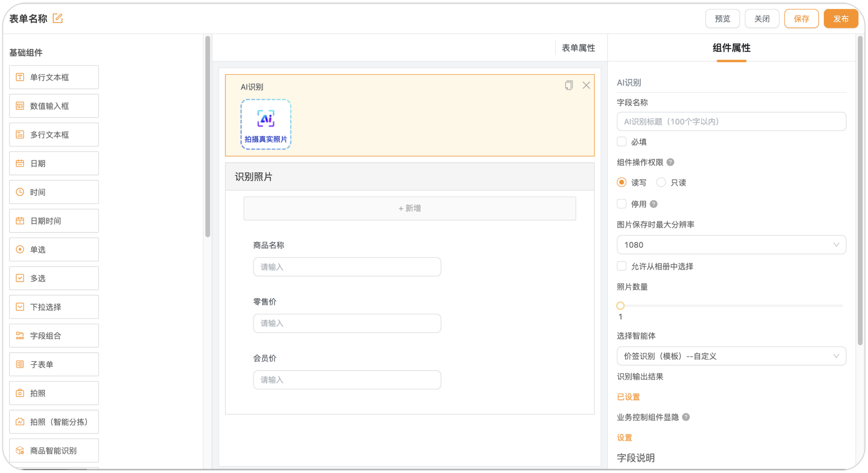
Task: Add the 下拉选择 component
Action: (54, 307)
